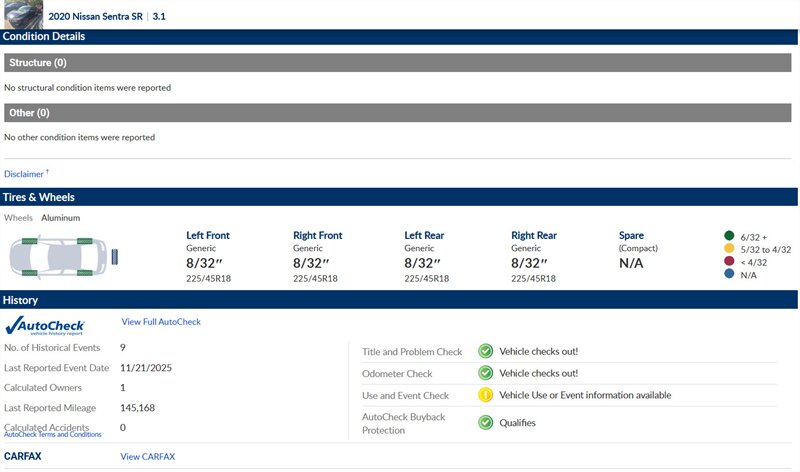Open the View Full AutoCheck link

161,322
